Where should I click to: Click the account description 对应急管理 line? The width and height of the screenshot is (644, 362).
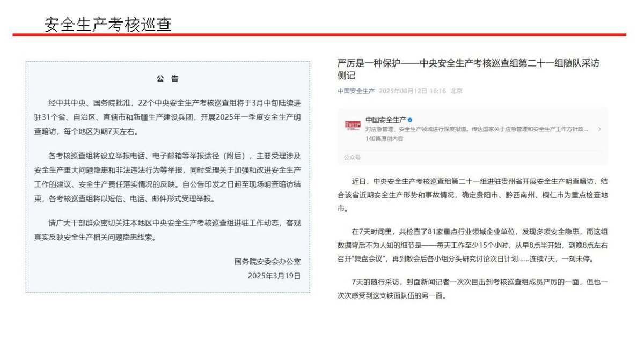pos(477,129)
